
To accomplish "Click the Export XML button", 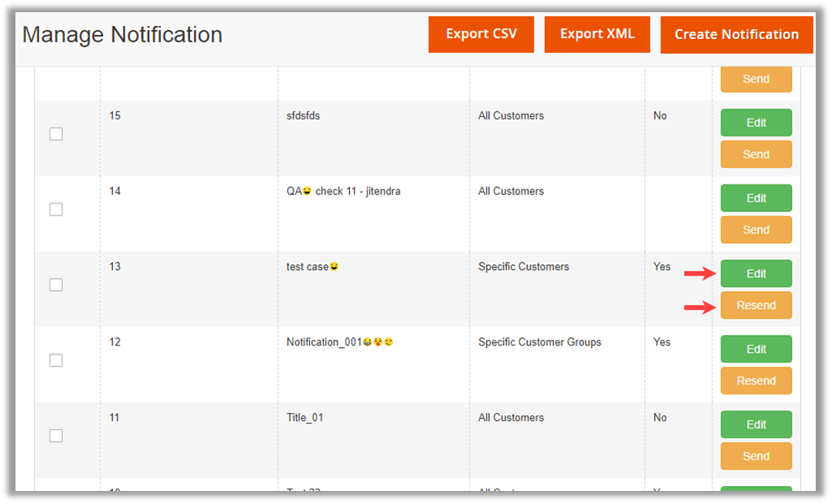I will point(598,34).
